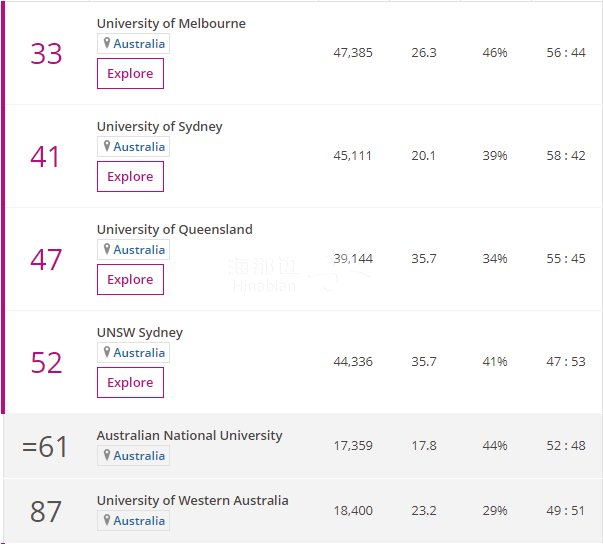Click the gender ratio 56 : 44
Screen dimensions: 603x544
566,53
